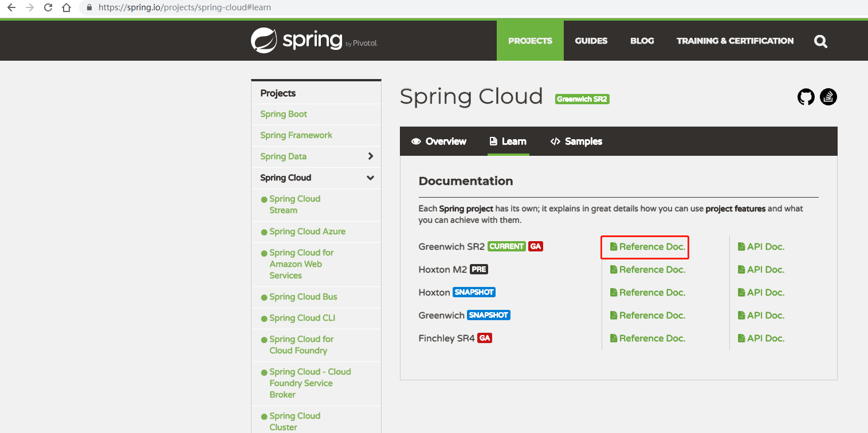This screenshot has height=433, width=868.
Task: Click document icon of Finchley SR4 API Doc.
Action: pyautogui.click(x=741, y=338)
